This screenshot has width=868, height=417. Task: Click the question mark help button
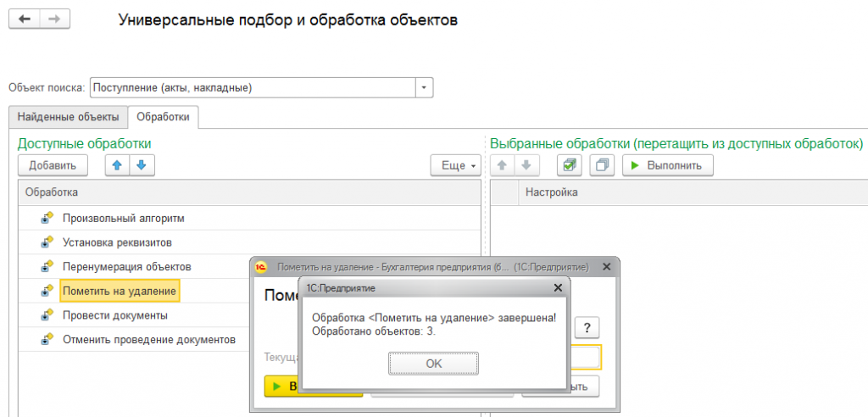(x=587, y=328)
